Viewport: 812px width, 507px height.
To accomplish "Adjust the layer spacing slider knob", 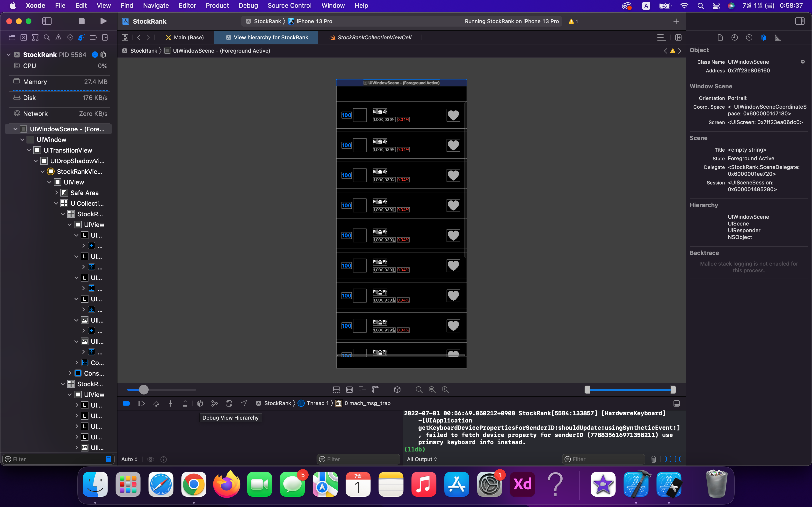I will (144, 390).
